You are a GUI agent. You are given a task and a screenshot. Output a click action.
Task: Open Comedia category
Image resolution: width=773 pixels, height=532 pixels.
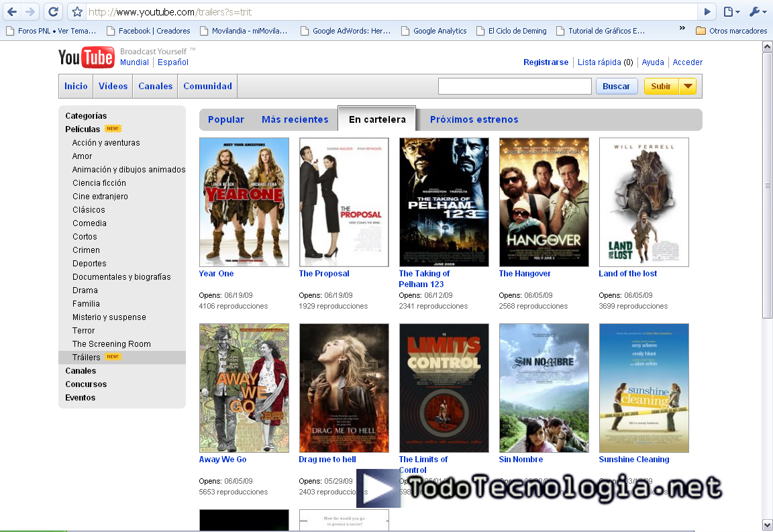89,223
